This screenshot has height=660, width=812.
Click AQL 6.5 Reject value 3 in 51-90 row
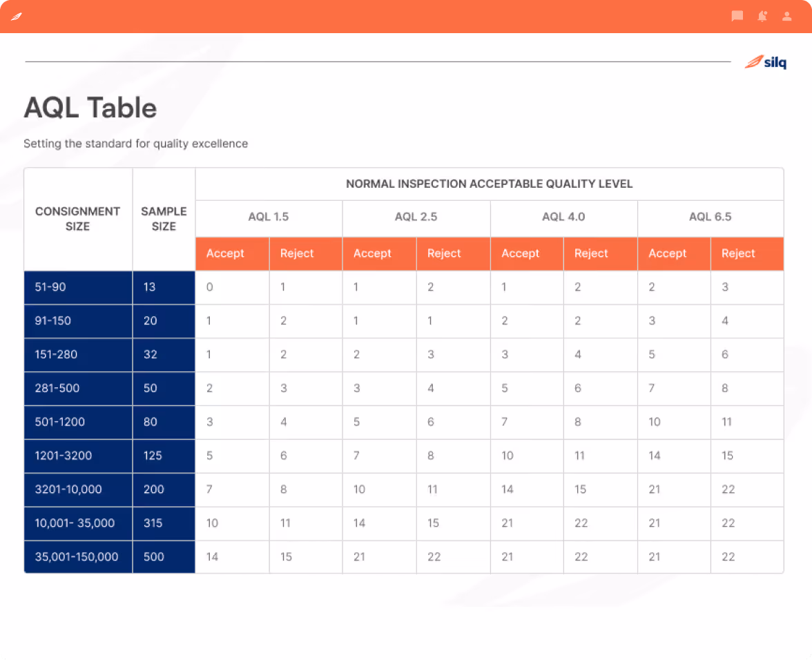747,287
